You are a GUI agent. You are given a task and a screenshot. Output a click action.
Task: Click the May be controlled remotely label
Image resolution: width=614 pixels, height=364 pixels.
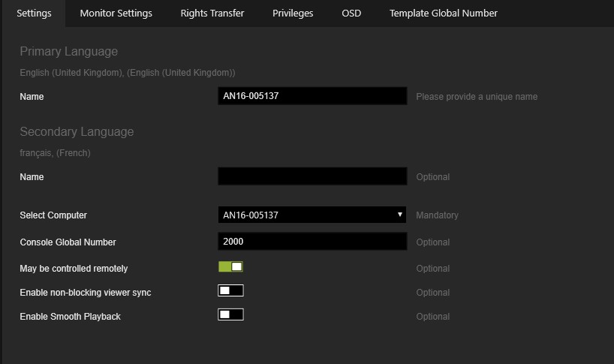pos(74,269)
